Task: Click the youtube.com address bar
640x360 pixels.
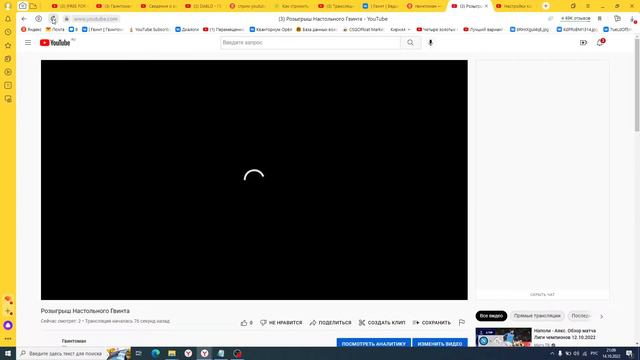Action: click(x=96, y=19)
